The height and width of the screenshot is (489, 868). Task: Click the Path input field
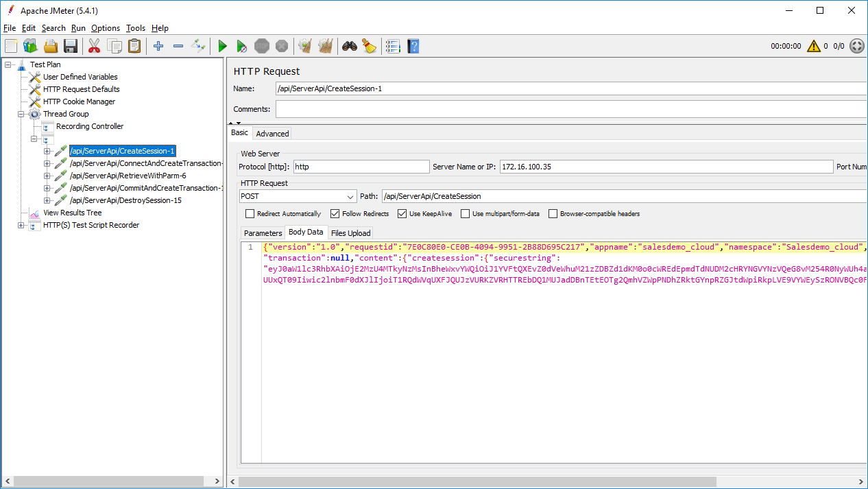coord(625,196)
